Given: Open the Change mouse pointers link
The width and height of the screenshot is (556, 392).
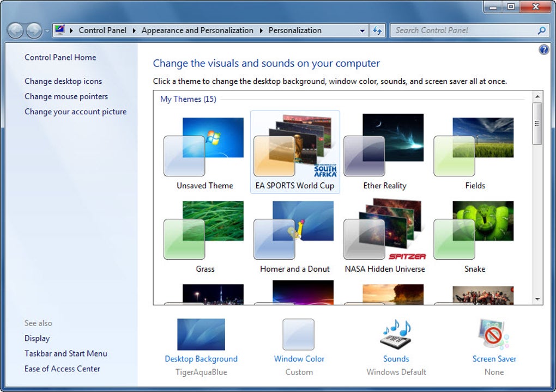Looking at the screenshot, I should [x=66, y=96].
